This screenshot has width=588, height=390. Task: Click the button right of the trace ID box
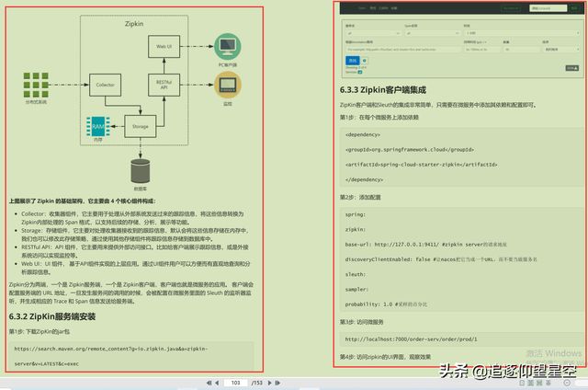coord(574,8)
